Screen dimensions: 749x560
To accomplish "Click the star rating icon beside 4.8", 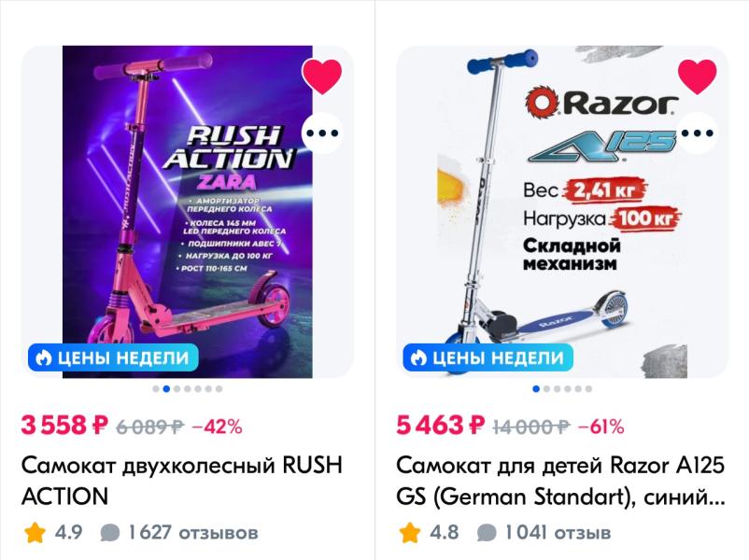I will 409,533.
